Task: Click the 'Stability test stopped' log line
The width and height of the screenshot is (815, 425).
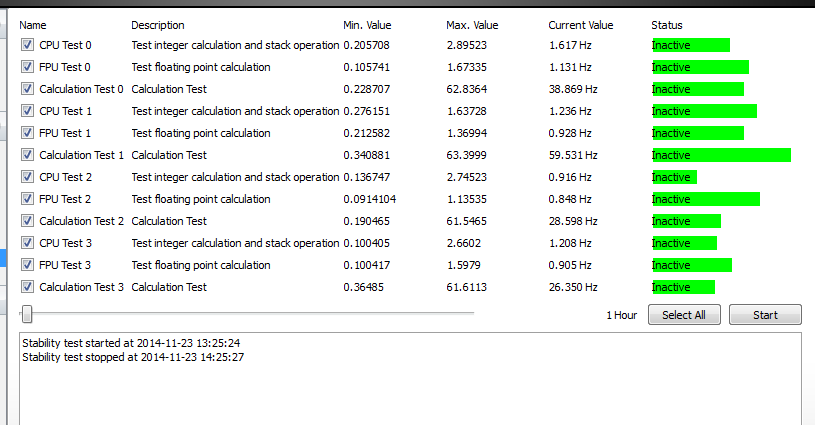Action: click(x=133, y=357)
